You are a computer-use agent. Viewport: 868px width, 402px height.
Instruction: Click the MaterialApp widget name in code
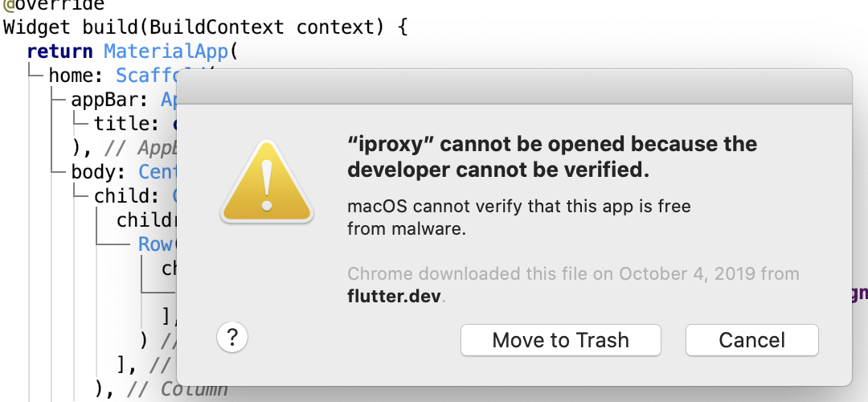(168, 51)
